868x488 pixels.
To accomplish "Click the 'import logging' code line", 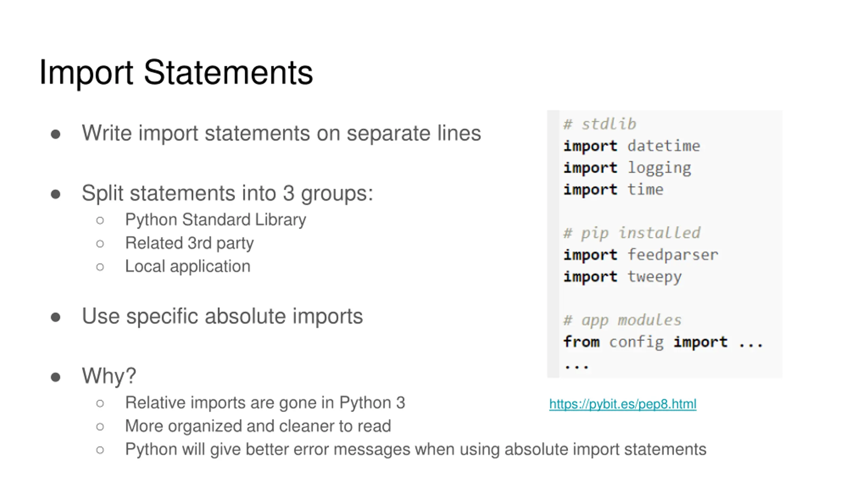I will (627, 168).
